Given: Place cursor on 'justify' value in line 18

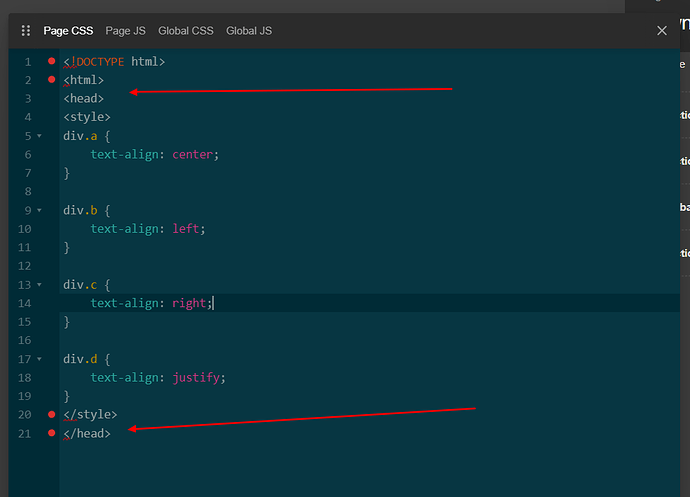Looking at the screenshot, I should (x=196, y=378).
